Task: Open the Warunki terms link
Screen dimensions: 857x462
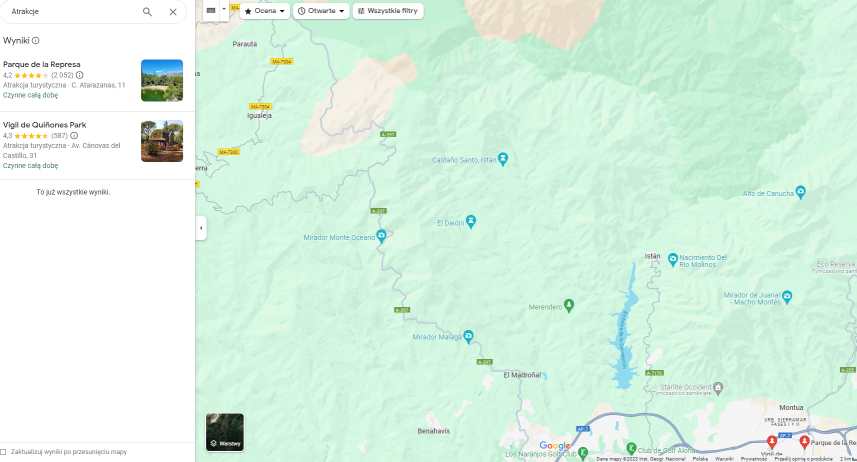Action: point(724,459)
